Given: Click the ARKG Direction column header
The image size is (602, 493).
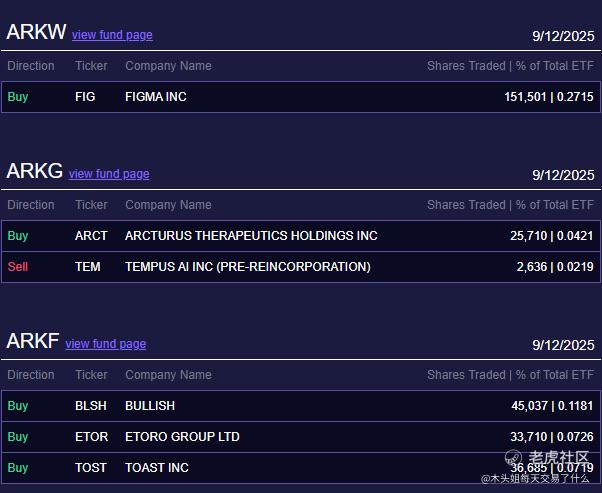Looking at the screenshot, I should click(x=31, y=205).
